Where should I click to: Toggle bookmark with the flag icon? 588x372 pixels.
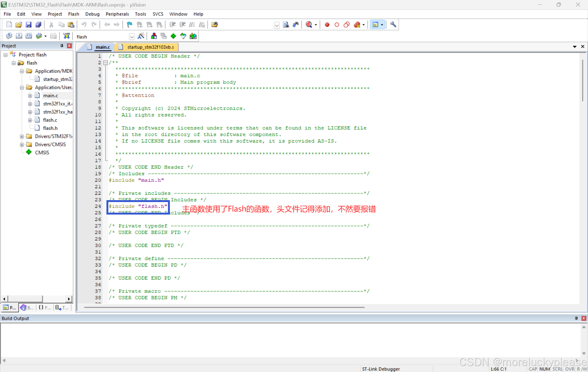pos(129,24)
